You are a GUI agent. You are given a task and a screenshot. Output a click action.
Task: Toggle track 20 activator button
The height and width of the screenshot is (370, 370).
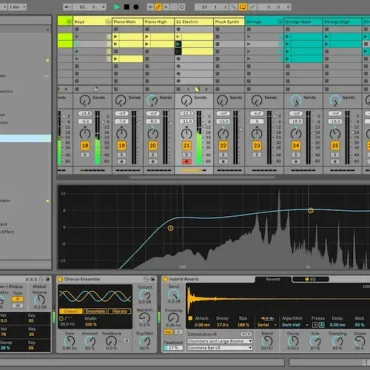click(153, 146)
